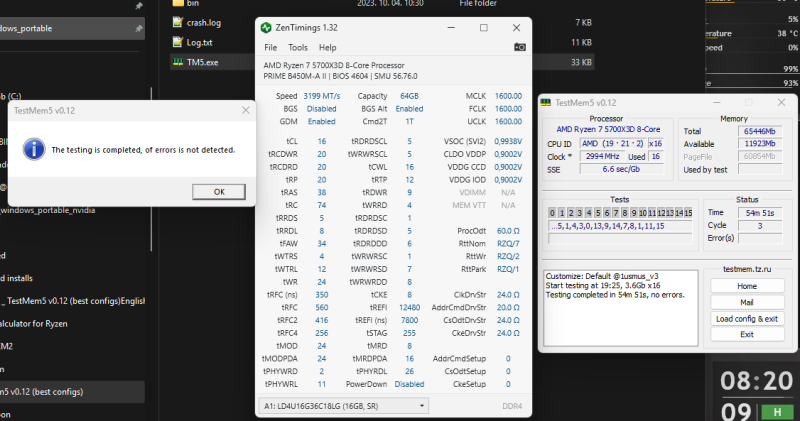
Task: Click the tCL value 16
Action: pyautogui.click(x=321, y=141)
